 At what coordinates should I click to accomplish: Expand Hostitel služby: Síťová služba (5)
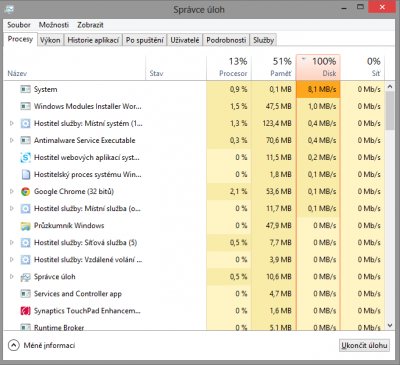(12, 242)
